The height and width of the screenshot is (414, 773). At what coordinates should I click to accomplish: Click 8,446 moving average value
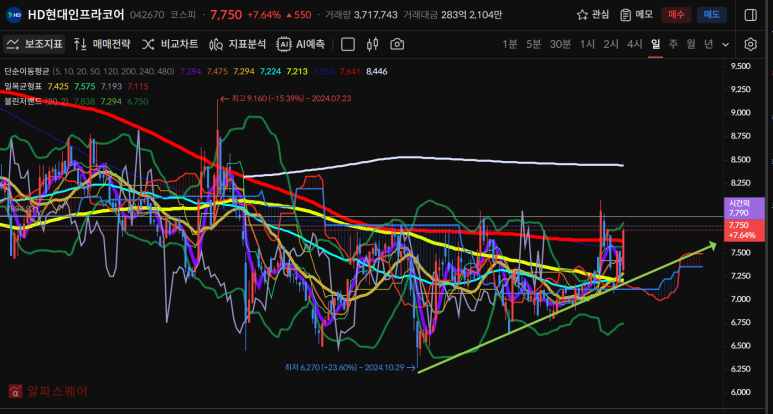[x=377, y=71]
